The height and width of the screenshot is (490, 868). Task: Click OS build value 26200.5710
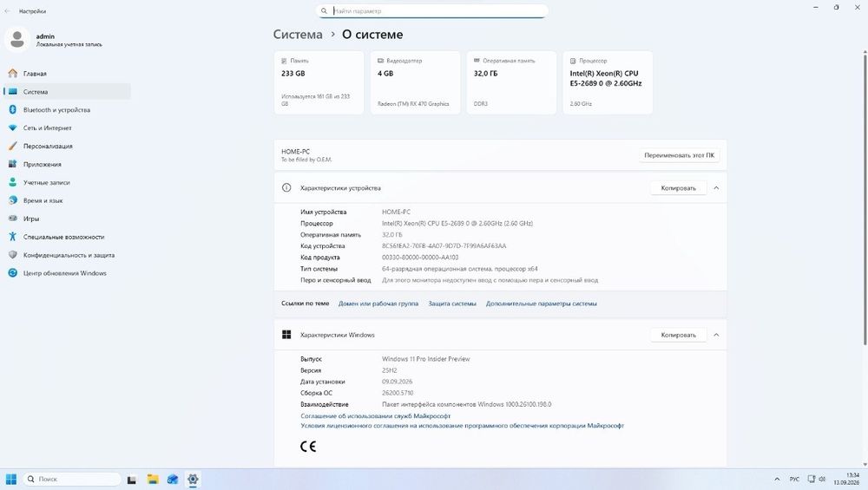[x=398, y=393]
